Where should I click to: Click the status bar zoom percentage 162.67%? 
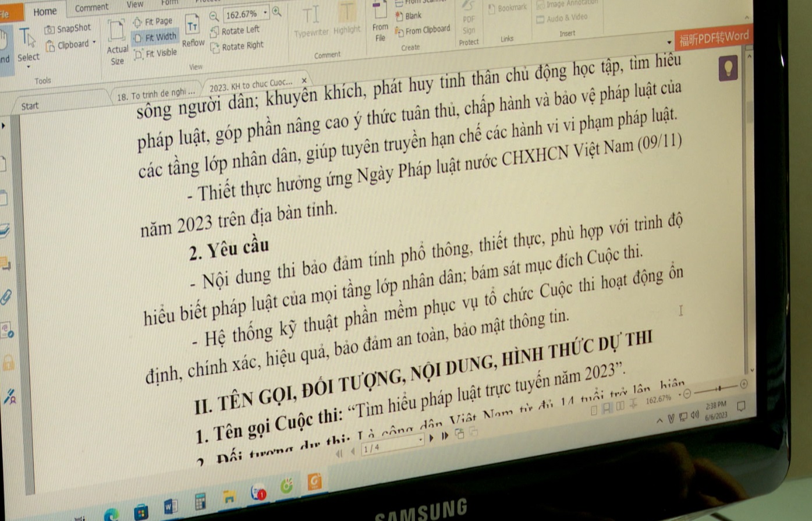658,399
